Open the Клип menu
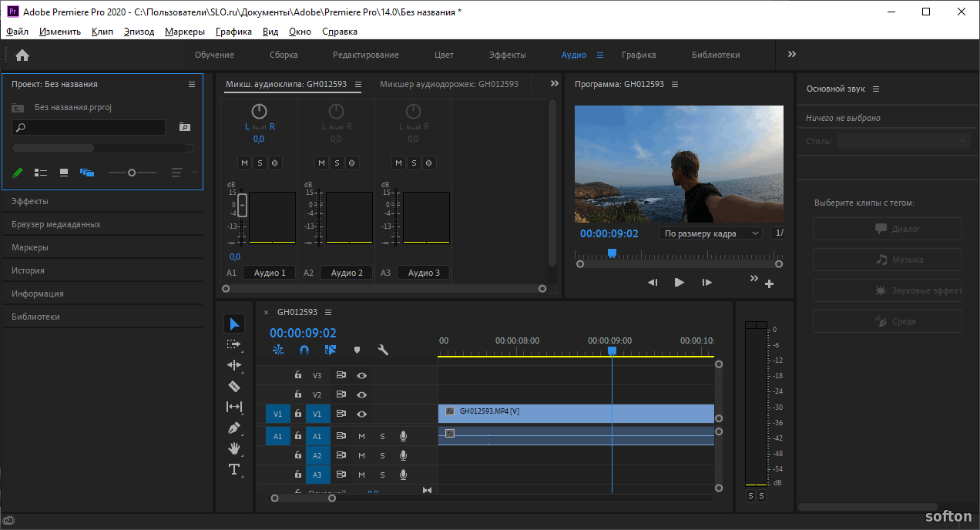This screenshot has width=980, height=530. tap(102, 32)
